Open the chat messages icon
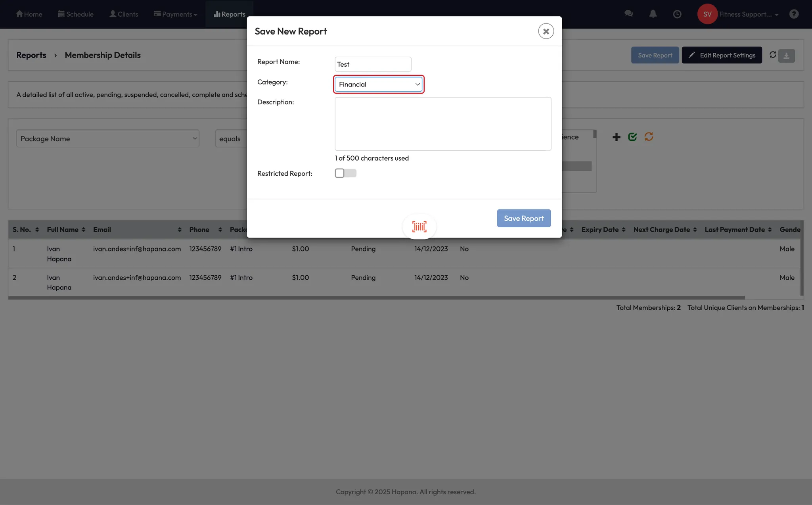 [628, 14]
